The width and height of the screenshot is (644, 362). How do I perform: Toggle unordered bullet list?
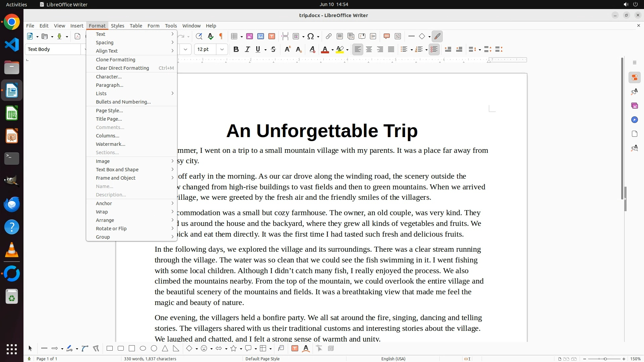[x=404, y=49]
